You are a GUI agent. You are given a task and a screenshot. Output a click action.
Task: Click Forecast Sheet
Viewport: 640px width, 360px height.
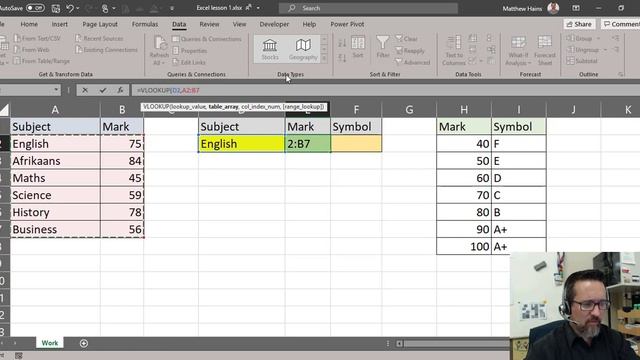pyautogui.click(x=544, y=51)
